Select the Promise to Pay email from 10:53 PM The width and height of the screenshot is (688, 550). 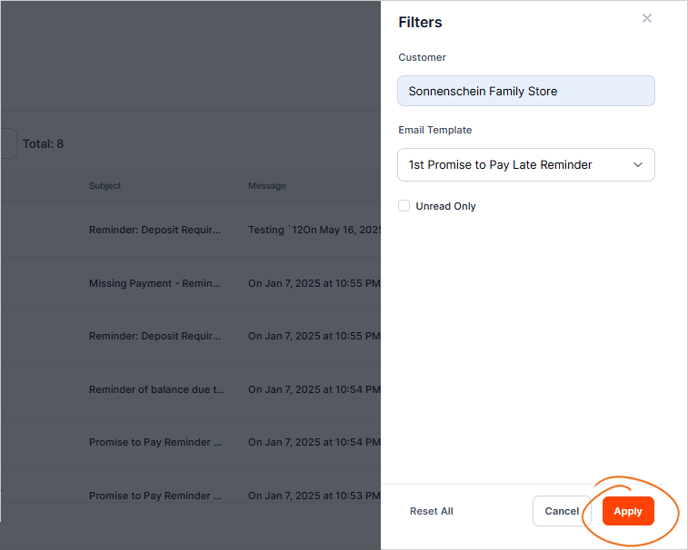tap(154, 495)
